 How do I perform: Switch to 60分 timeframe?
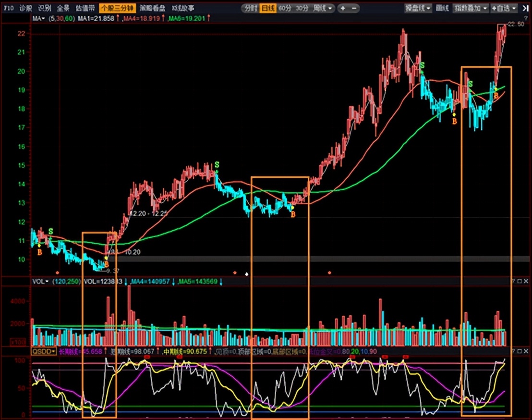click(x=285, y=8)
